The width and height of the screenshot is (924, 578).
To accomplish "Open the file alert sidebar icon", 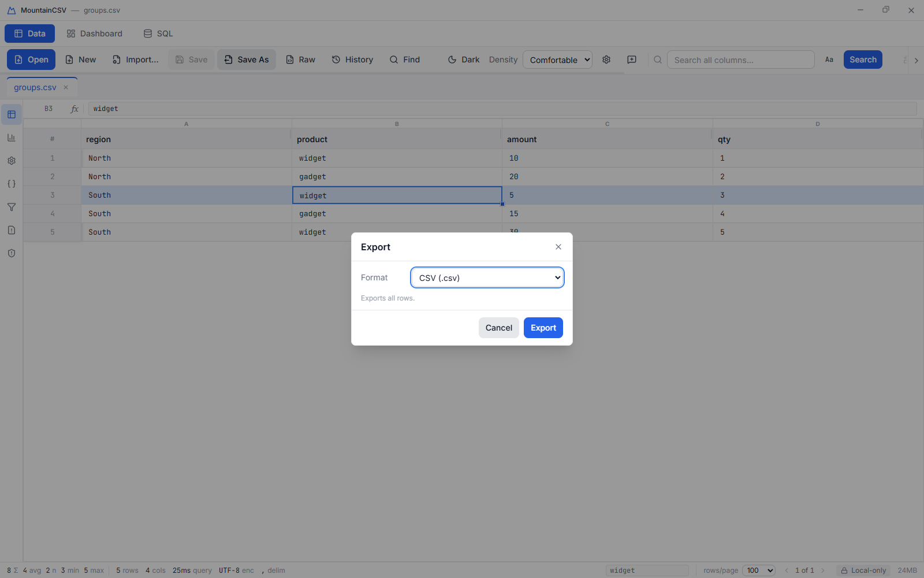I will point(12,230).
